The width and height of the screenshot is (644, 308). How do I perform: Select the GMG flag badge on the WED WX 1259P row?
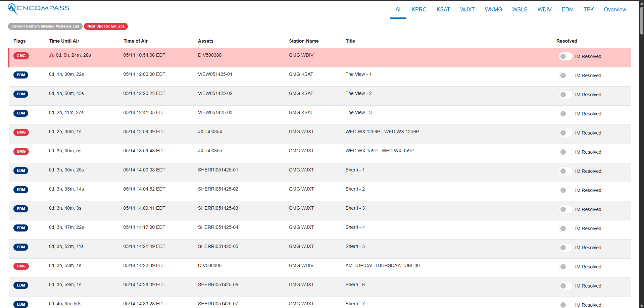pyautogui.click(x=21, y=132)
